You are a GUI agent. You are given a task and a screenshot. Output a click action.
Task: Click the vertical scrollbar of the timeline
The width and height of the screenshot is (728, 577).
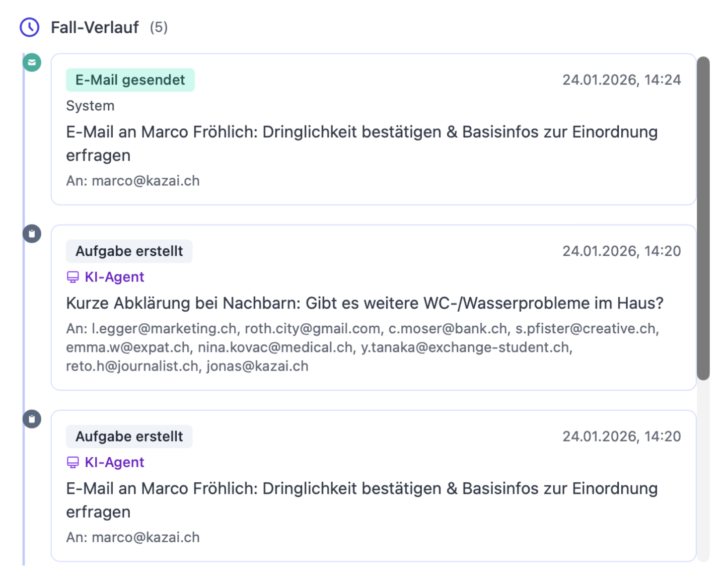703,218
